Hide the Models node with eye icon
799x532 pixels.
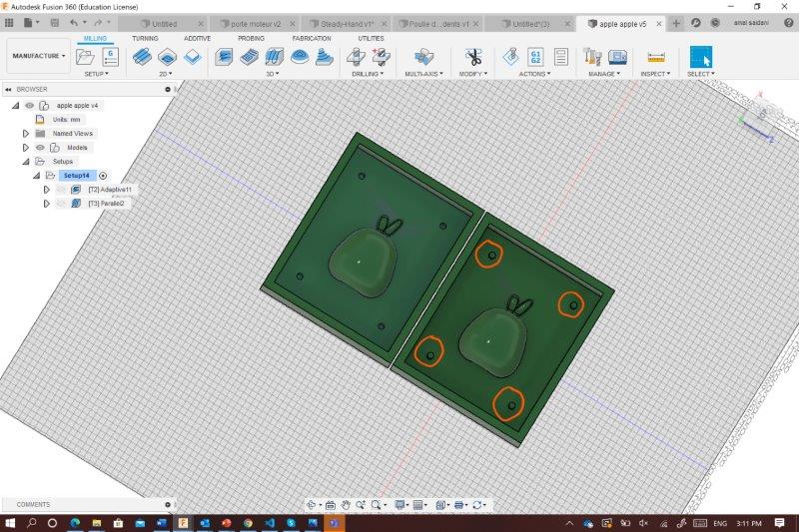pos(41,147)
